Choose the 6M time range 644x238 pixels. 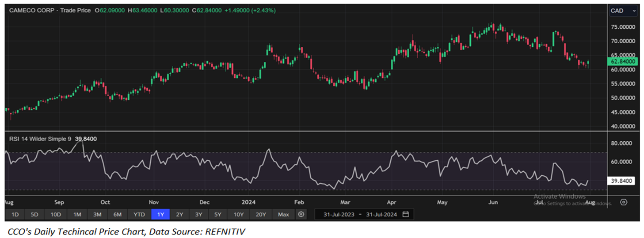[x=118, y=215]
